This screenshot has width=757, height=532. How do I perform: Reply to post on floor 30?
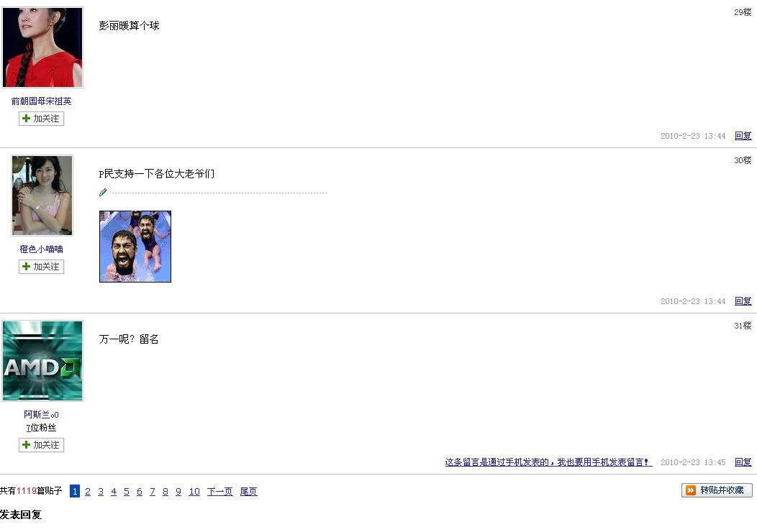[743, 301]
